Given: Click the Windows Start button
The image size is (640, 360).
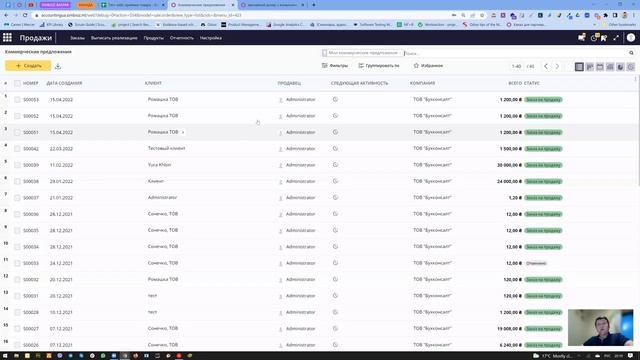Looking at the screenshot, I should pyautogui.click(x=6, y=356).
